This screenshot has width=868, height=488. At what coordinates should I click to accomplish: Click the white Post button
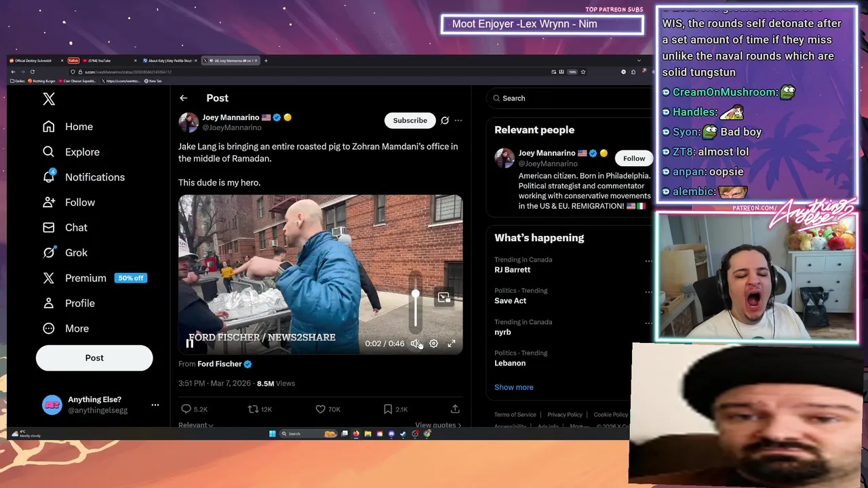pyautogui.click(x=94, y=358)
